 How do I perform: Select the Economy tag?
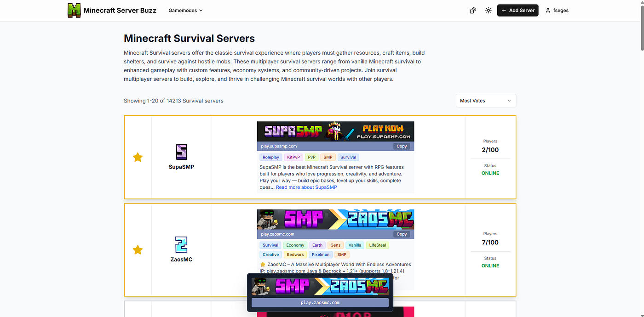point(295,245)
